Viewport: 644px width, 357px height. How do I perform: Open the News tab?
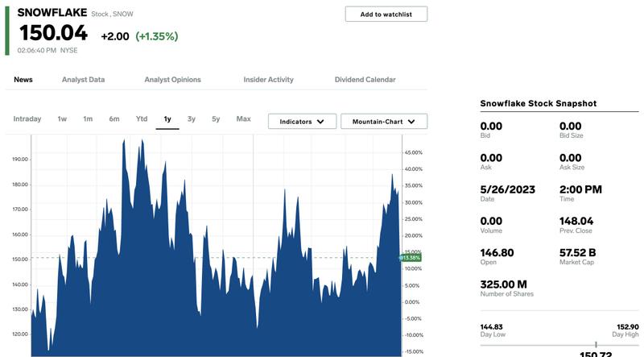(x=23, y=80)
